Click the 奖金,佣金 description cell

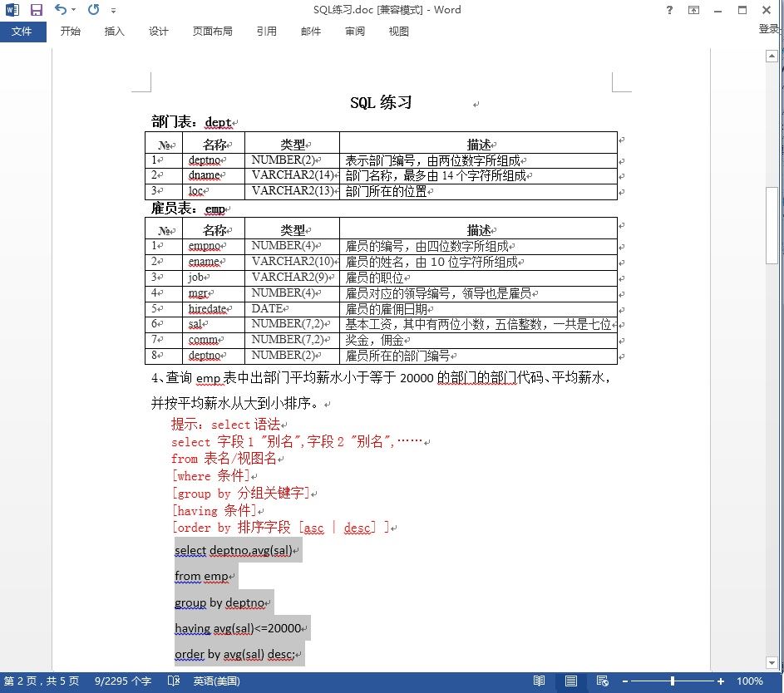tap(478, 340)
